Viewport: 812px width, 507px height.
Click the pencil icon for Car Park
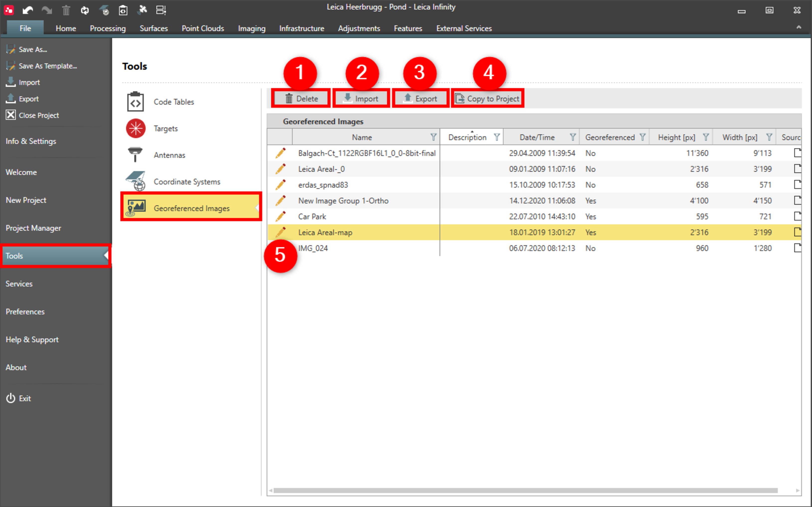click(280, 216)
